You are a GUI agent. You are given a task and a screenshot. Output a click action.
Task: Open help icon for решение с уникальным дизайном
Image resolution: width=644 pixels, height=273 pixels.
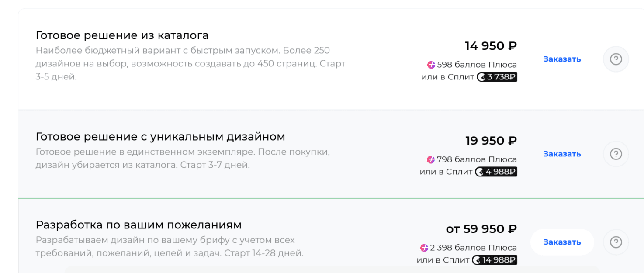(x=616, y=154)
